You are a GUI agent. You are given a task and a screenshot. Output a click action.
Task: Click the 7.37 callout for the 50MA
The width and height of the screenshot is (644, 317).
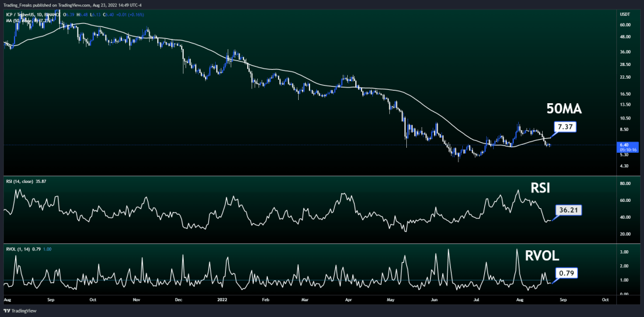[x=564, y=128]
